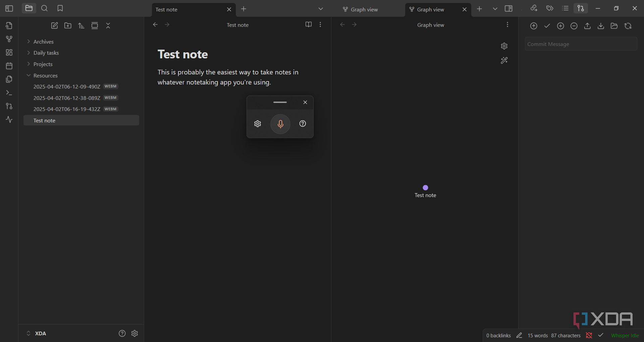This screenshot has width=644, height=342.
Task: Toggle reading view for Test note
Action: (309, 24)
